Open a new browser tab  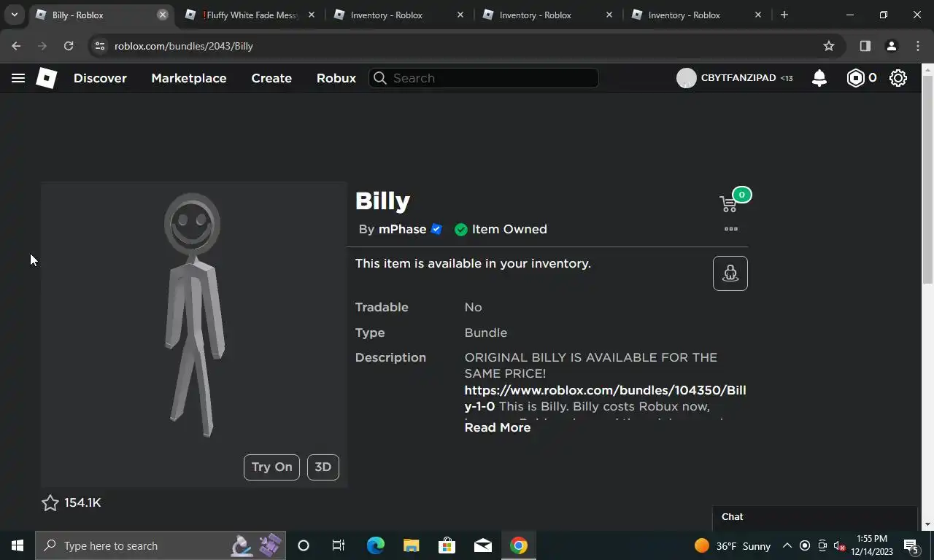point(784,15)
